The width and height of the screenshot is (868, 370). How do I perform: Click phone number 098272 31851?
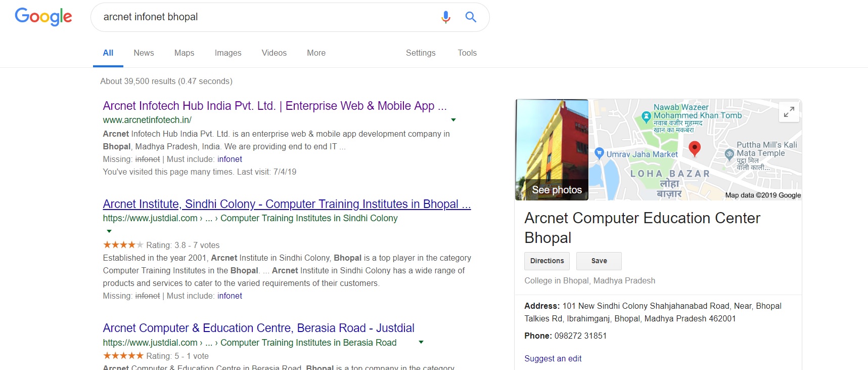pos(580,336)
